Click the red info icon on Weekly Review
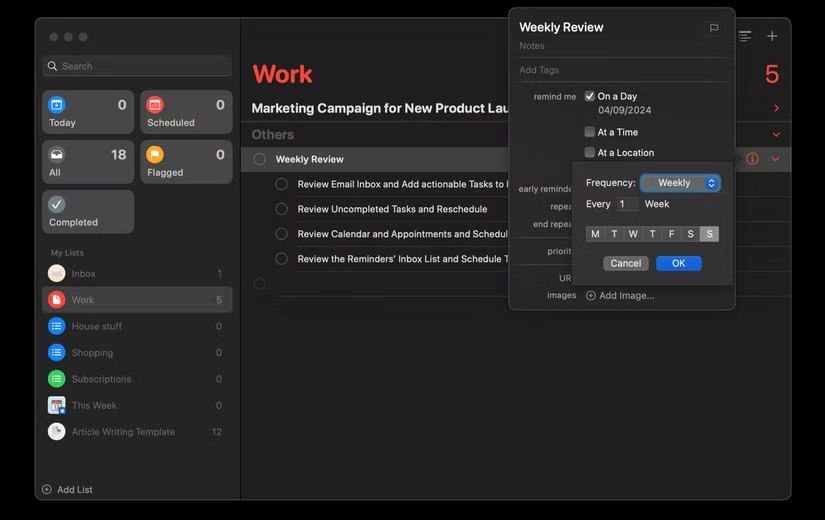Image resolution: width=825 pixels, height=520 pixels. (752, 159)
